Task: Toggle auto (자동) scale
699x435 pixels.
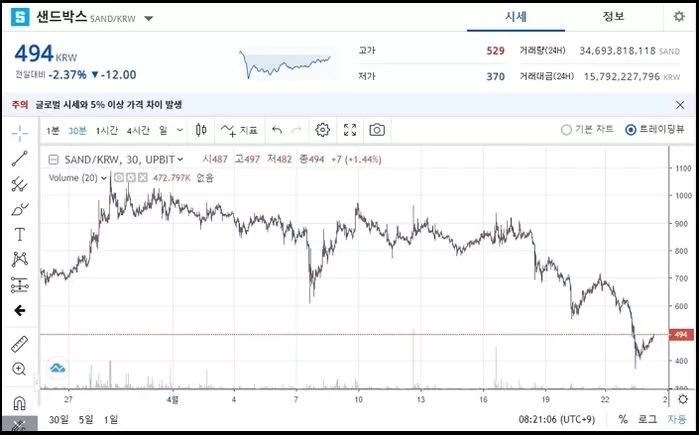Action: click(x=677, y=419)
